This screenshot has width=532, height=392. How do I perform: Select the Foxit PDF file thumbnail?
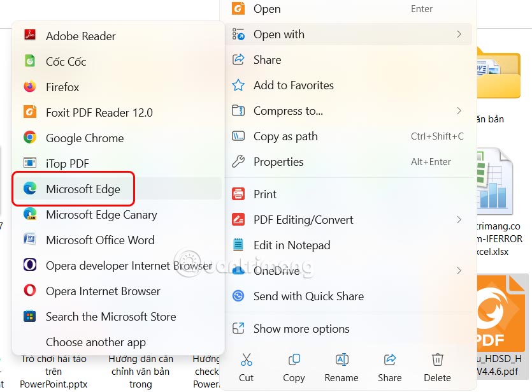pyautogui.click(x=501, y=313)
